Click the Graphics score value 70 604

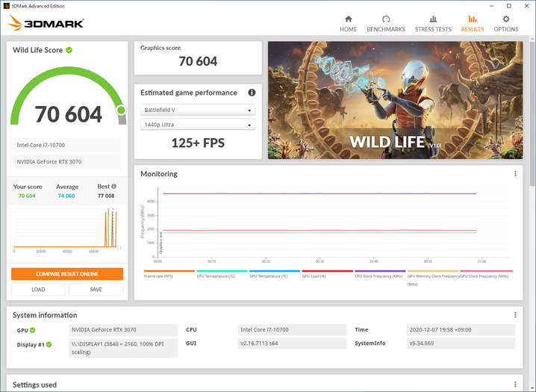(x=198, y=61)
